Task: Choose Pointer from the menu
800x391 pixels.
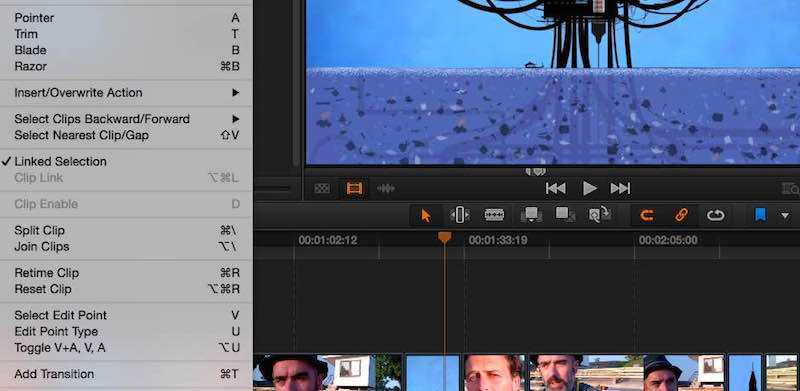Action: coord(126,18)
